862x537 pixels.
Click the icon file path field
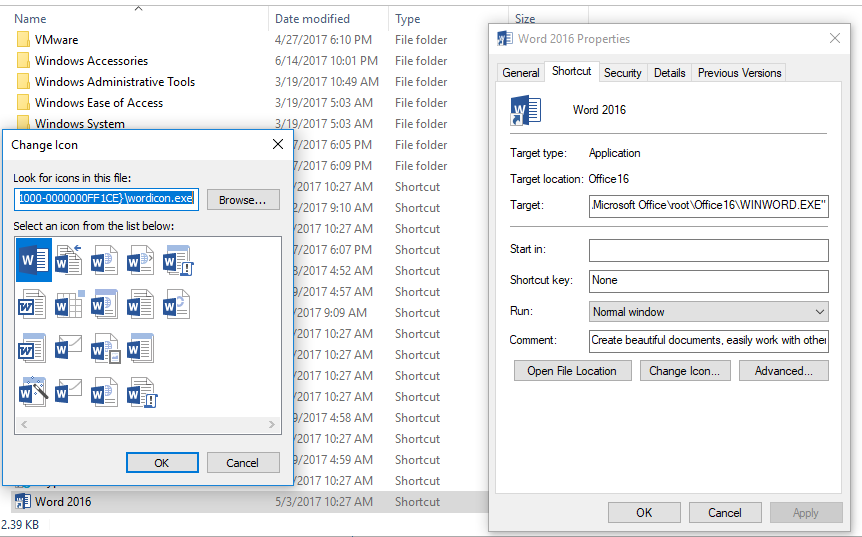pos(106,198)
